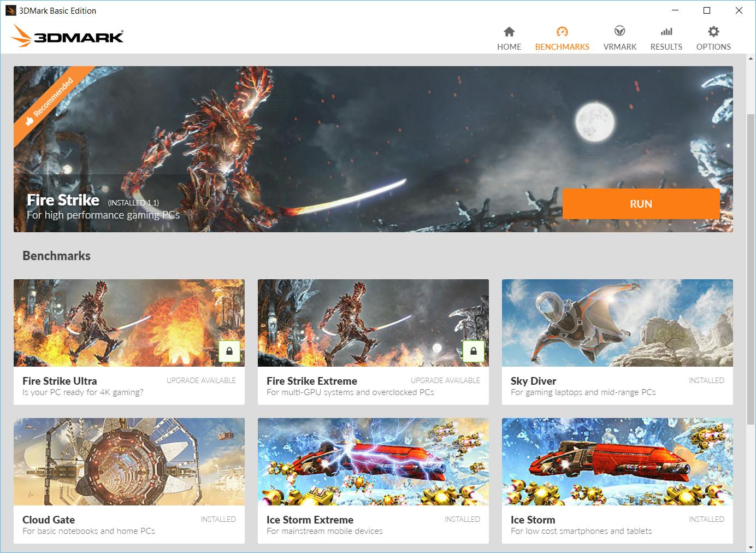Click the Benchmarks section heading

coord(56,256)
